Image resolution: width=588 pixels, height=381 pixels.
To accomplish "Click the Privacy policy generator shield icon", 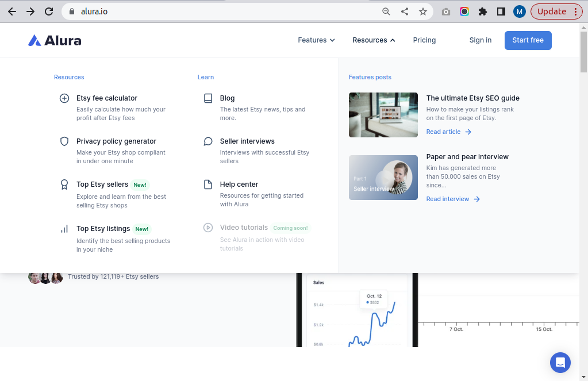I will [x=64, y=141].
